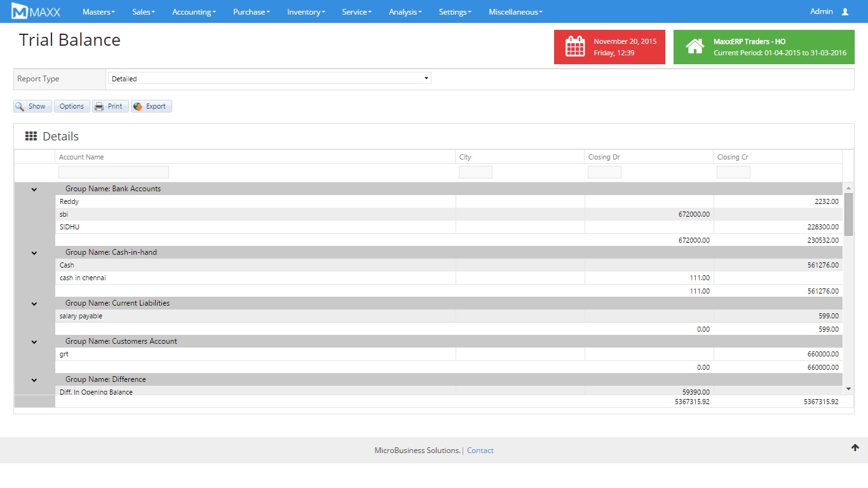Image resolution: width=868 pixels, height=488 pixels.
Task: Click the Print button with printer icon
Action: [110, 106]
